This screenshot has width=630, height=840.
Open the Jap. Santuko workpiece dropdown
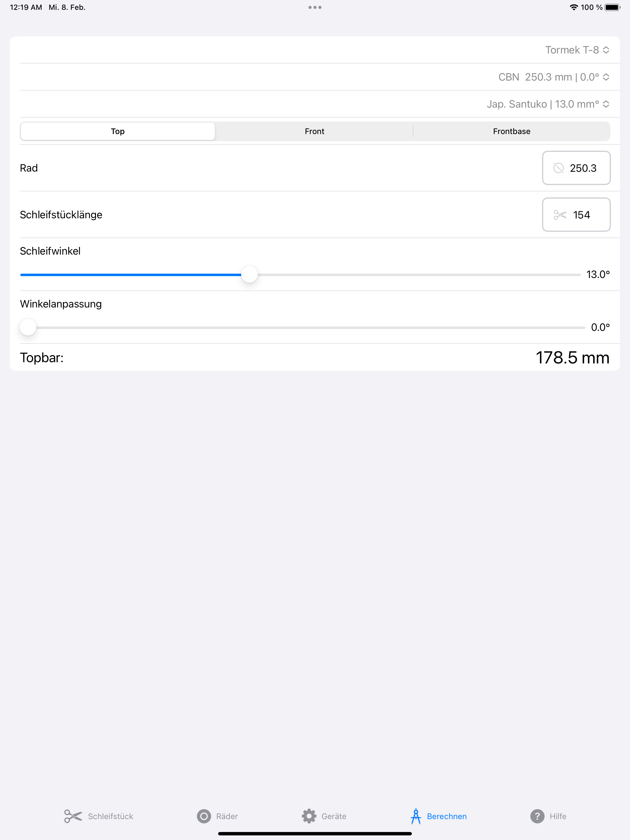[x=548, y=104]
